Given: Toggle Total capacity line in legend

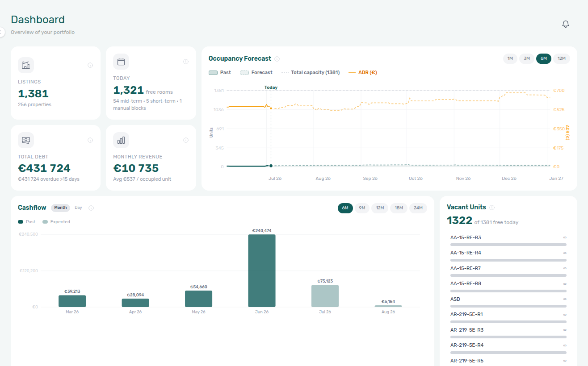Looking at the screenshot, I should (311, 72).
